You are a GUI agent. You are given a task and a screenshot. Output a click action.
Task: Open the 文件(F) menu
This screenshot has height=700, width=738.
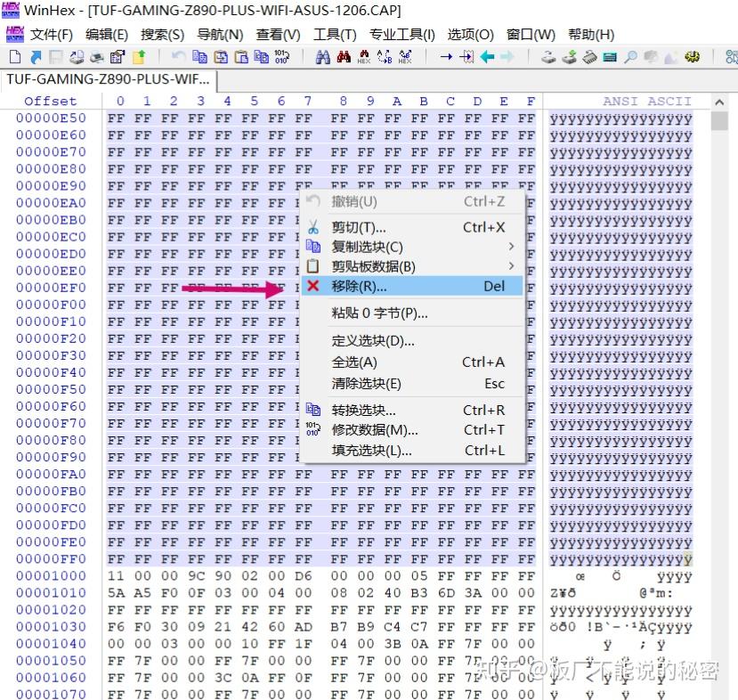pyautogui.click(x=52, y=35)
